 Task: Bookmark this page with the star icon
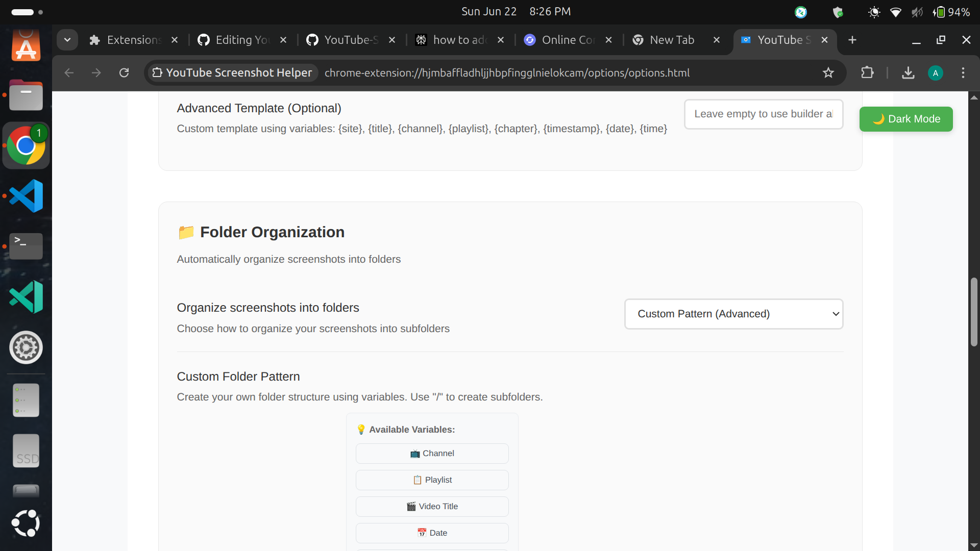[828, 73]
